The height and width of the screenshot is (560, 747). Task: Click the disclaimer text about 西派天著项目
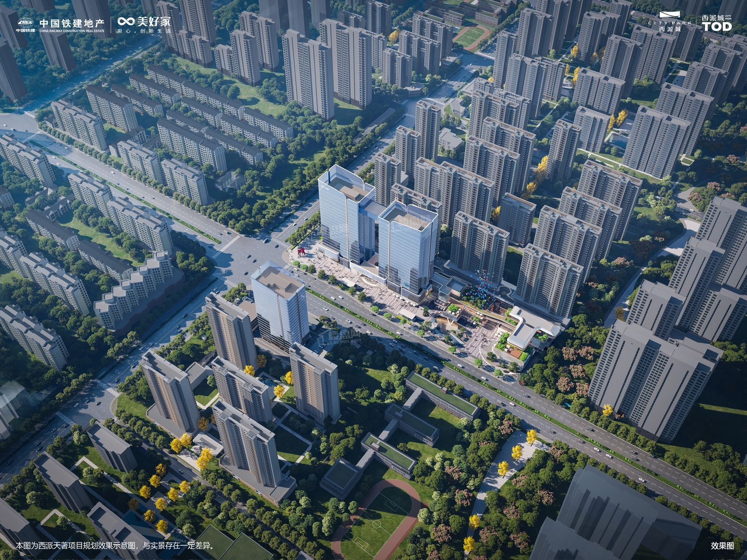(x=115, y=546)
